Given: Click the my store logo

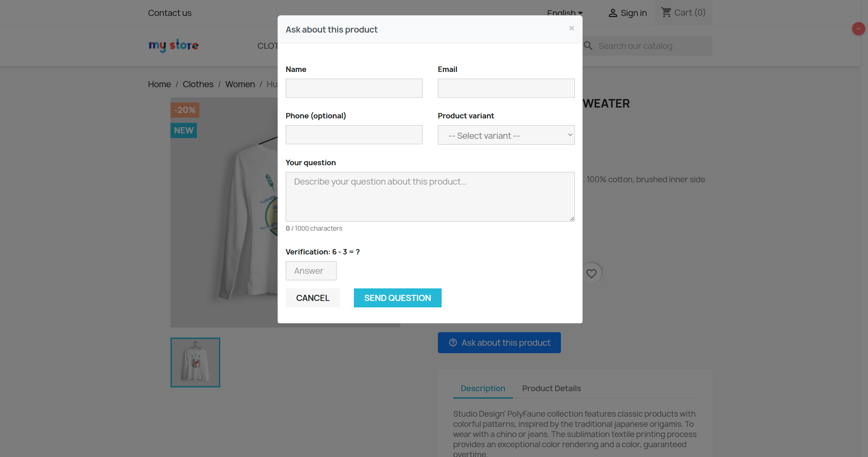Looking at the screenshot, I should tap(173, 45).
